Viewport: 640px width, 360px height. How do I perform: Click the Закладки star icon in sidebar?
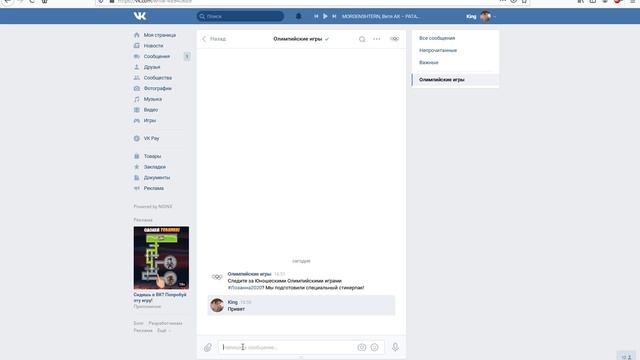[x=137, y=167]
